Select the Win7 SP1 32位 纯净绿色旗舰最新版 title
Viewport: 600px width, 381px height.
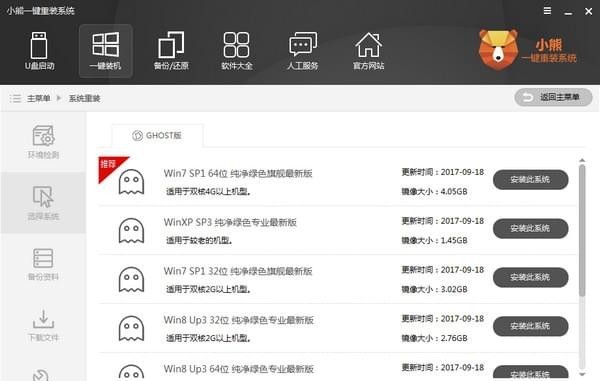pos(238,271)
